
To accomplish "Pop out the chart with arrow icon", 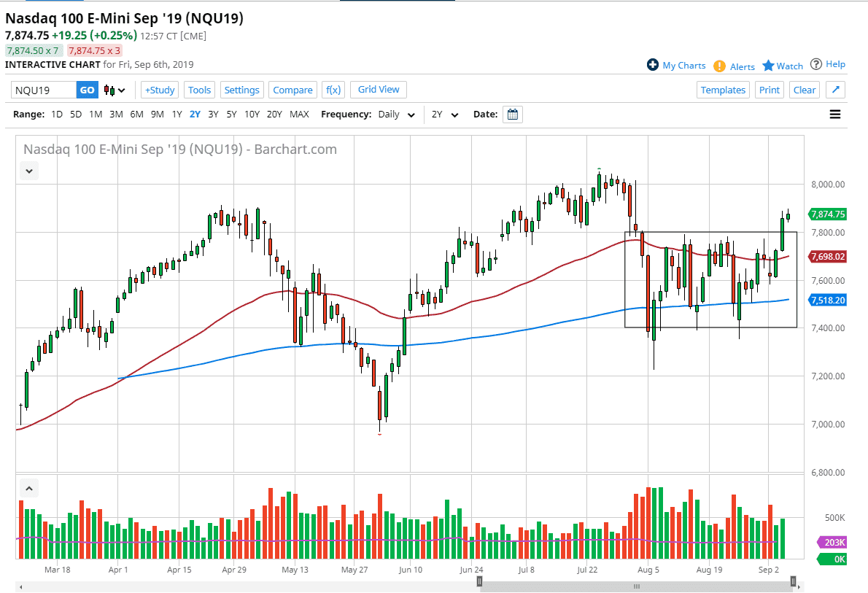I will [x=837, y=90].
